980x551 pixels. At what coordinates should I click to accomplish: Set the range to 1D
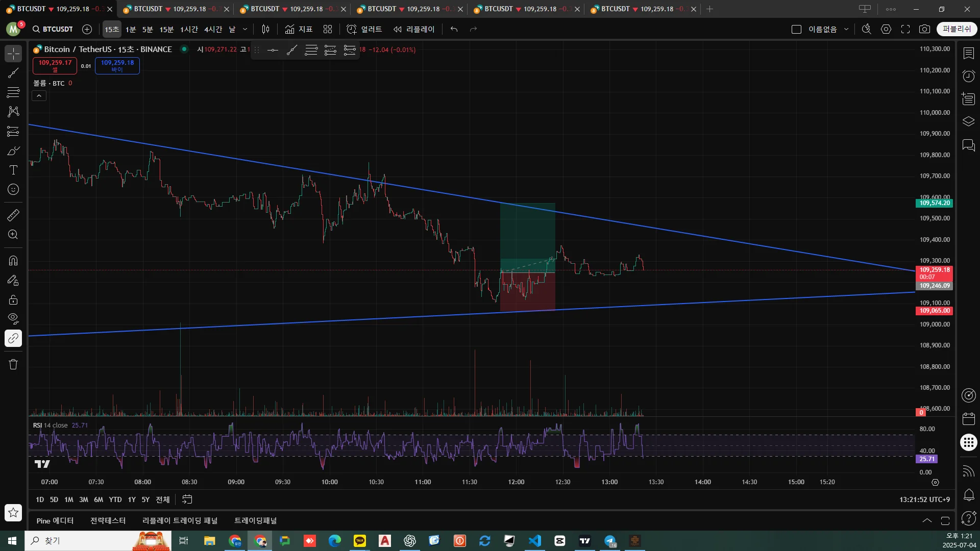click(x=40, y=499)
